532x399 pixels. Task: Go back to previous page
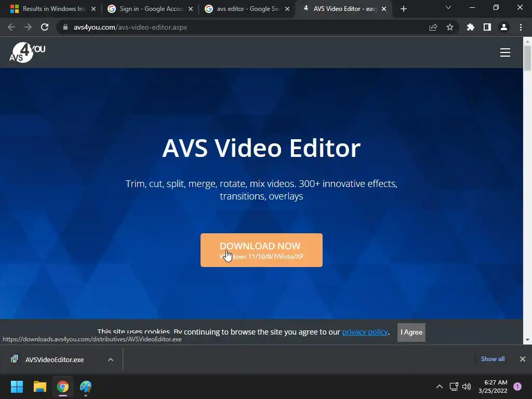(x=11, y=27)
